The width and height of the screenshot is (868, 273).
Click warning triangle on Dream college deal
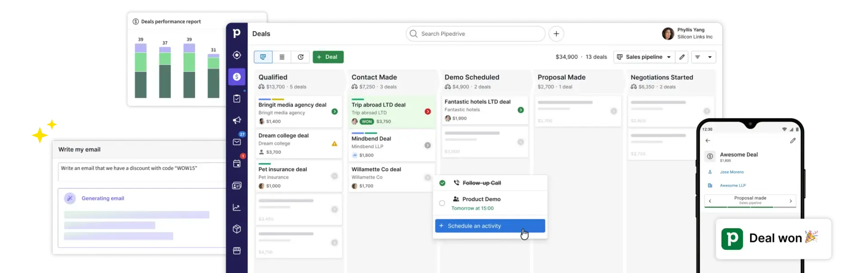tap(335, 144)
